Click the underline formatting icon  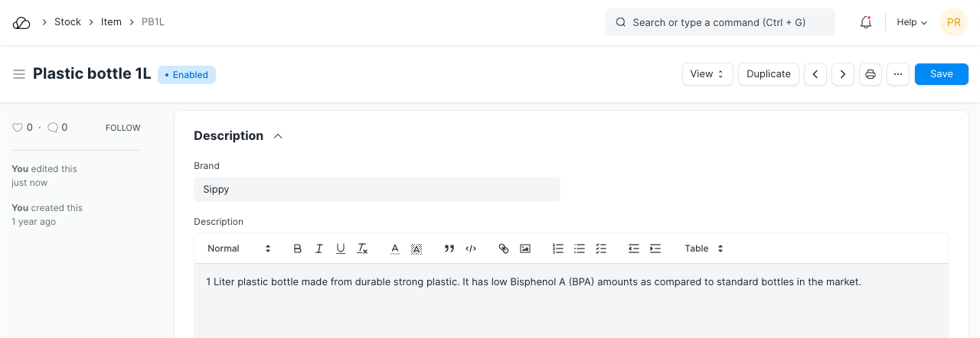coord(341,249)
